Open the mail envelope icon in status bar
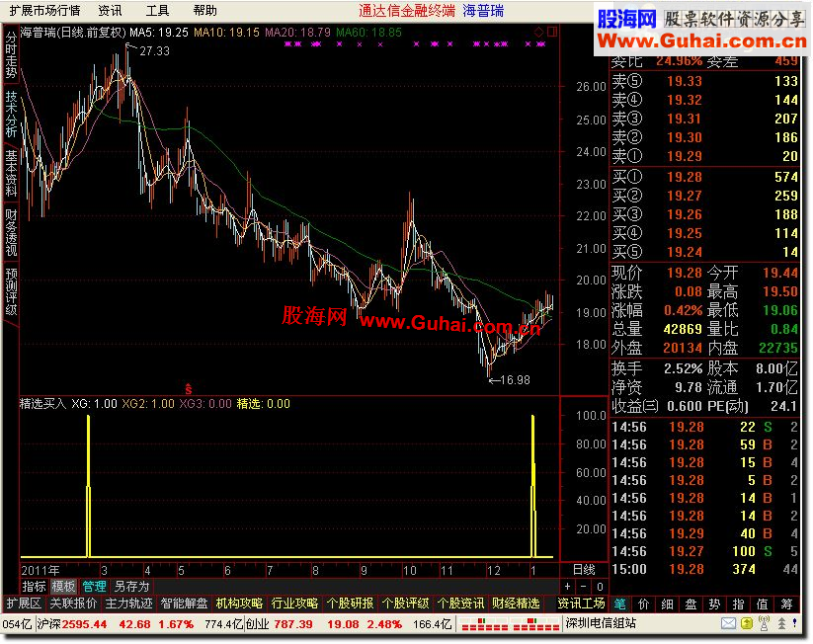The image size is (813, 644). point(728,623)
